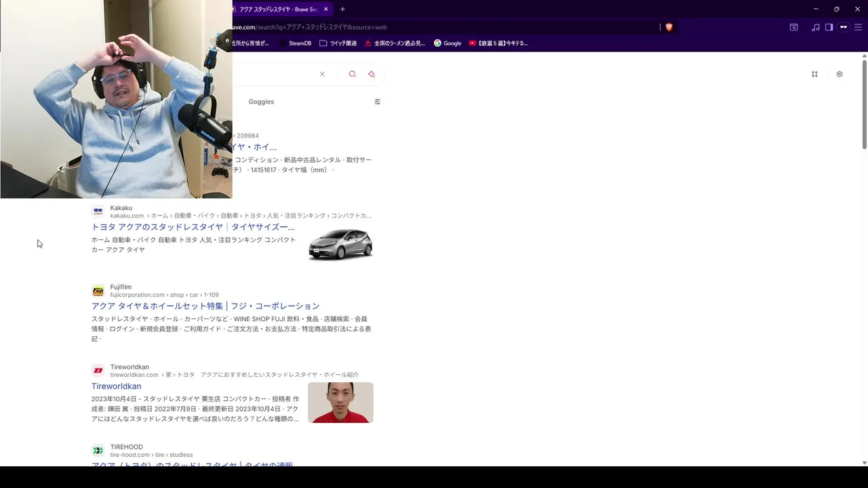This screenshot has width=868, height=488.
Task: Open the ツイッチ関連 bookmark folder
Action: [x=338, y=43]
